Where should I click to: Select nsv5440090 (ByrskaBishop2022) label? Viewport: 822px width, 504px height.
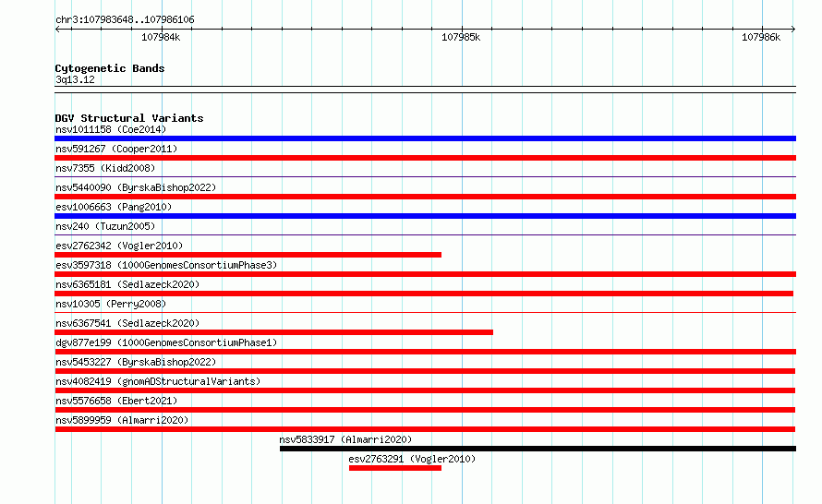pyautogui.click(x=136, y=187)
